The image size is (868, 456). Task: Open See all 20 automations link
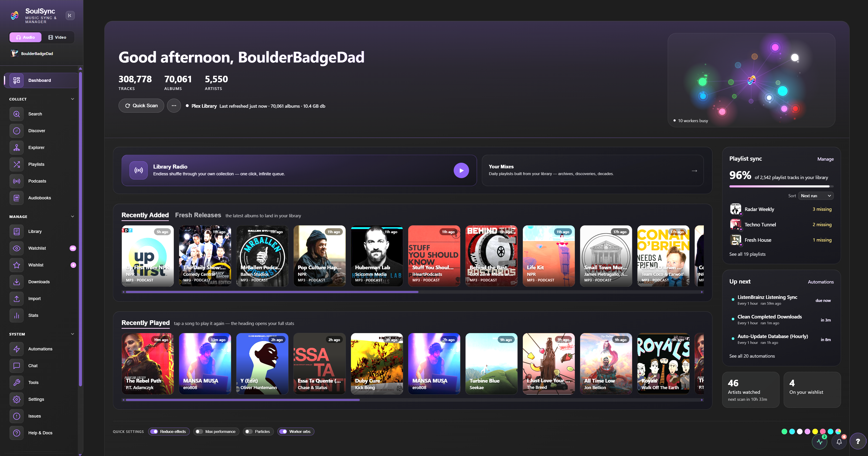click(x=752, y=356)
